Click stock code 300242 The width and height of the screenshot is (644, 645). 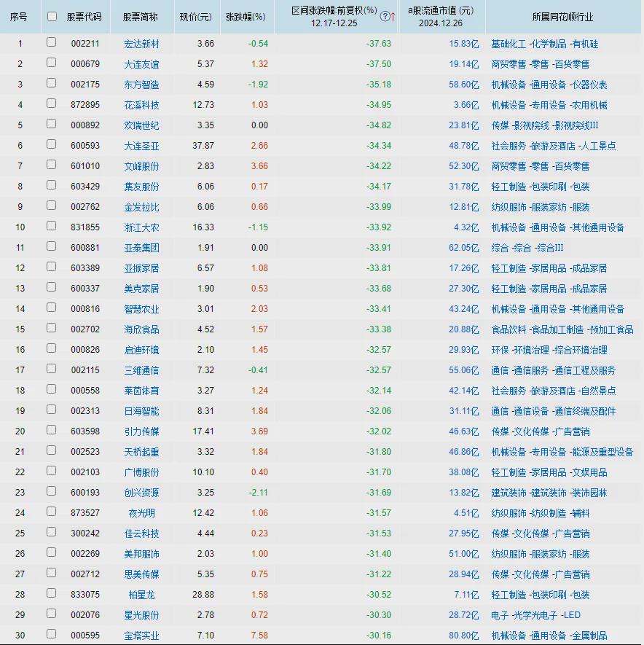pyautogui.click(x=85, y=533)
